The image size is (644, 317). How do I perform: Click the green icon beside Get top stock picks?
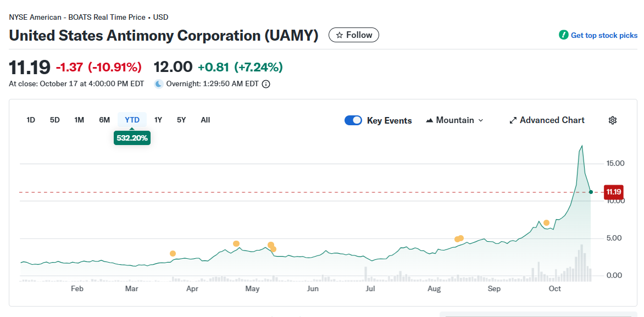tap(563, 35)
